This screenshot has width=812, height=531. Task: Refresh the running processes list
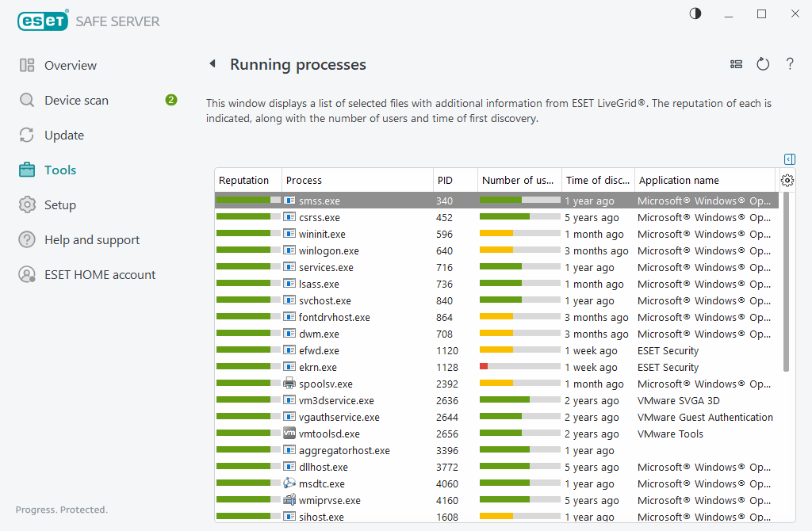point(763,64)
